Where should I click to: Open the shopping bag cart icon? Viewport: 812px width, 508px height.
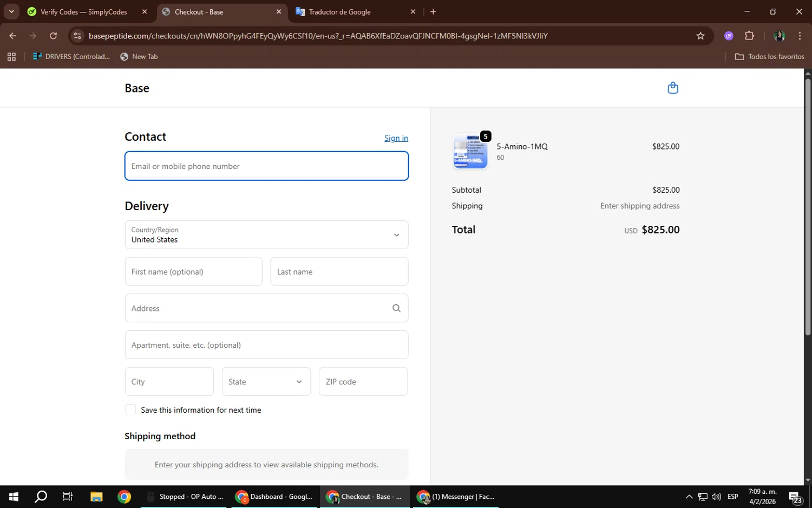click(x=673, y=88)
